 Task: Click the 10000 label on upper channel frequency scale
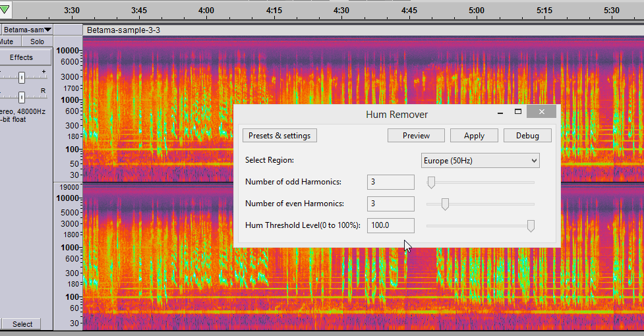click(x=67, y=51)
